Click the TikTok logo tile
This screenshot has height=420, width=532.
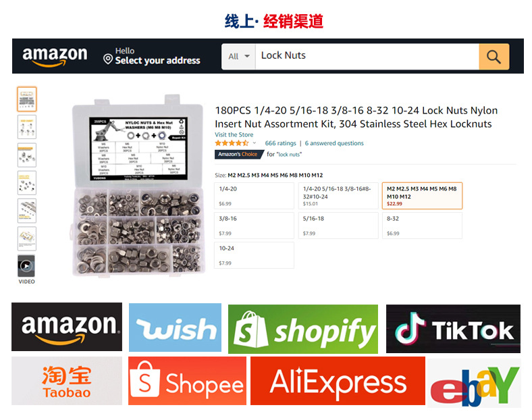pos(453,329)
